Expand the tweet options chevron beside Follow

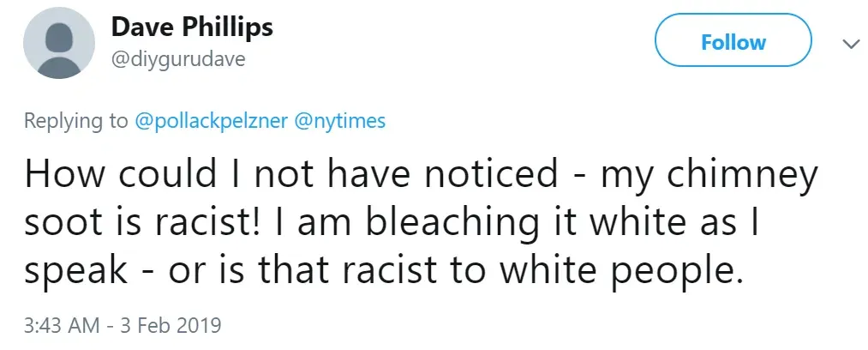[x=850, y=43]
